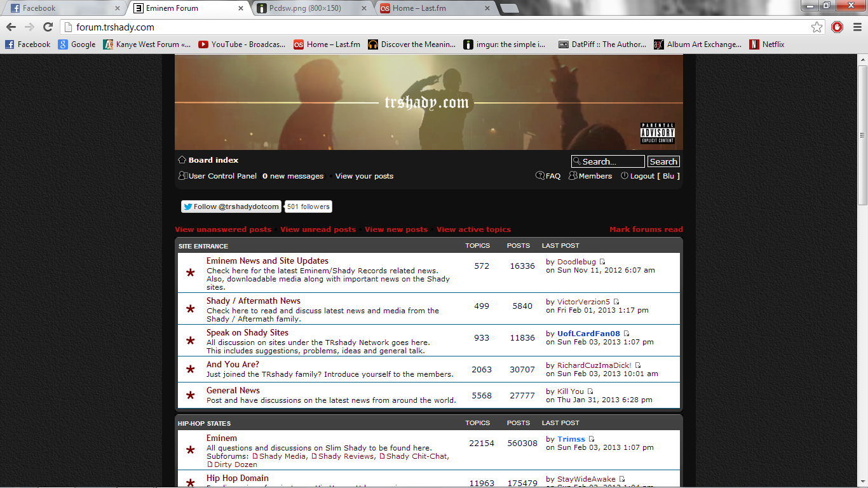This screenshot has width=868, height=488.
Task: View latest post icon next to RichardCuzImaDick!
Action: [638, 365]
